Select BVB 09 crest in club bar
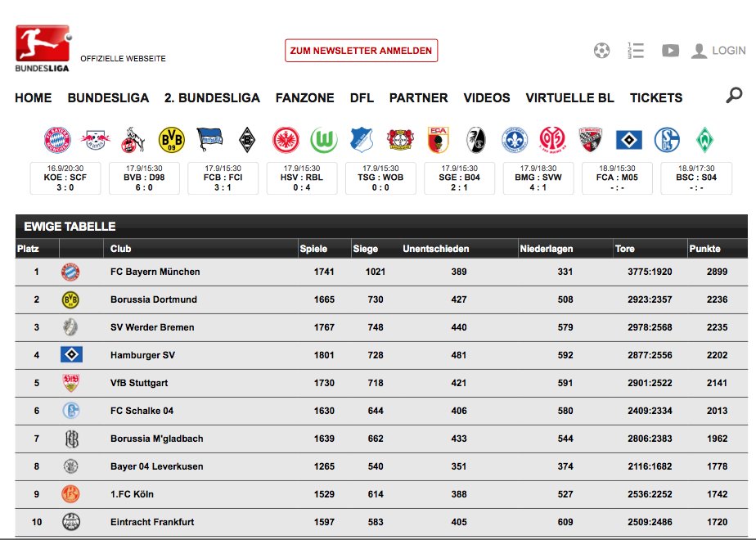The width and height of the screenshot is (756, 540). tap(172, 140)
